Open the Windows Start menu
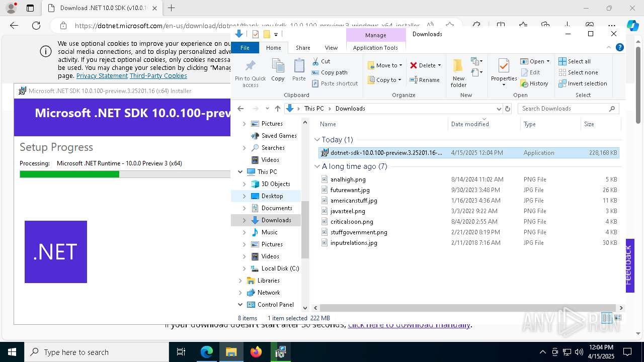Image resolution: width=644 pixels, height=362 pixels. click(x=12, y=352)
